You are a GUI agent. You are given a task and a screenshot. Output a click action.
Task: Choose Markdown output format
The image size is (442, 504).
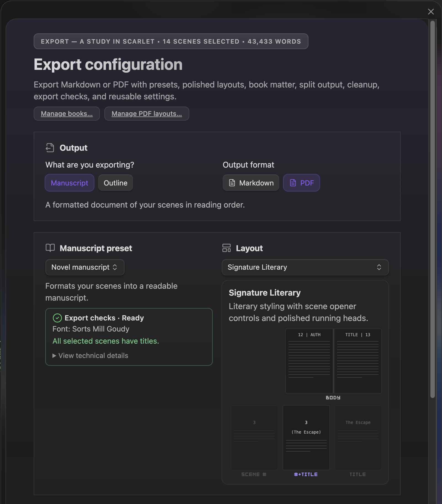[x=251, y=183]
